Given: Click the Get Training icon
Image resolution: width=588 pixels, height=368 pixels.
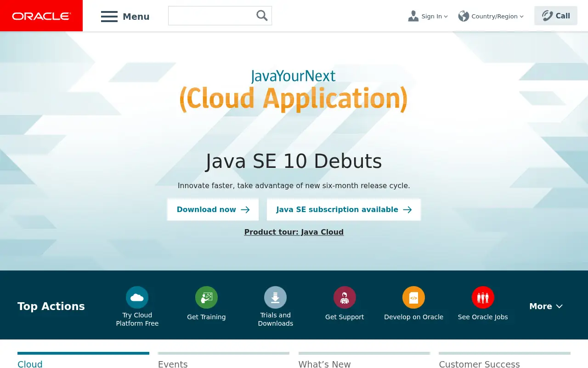Looking at the screenshot, I should click(x=206, y=297).
